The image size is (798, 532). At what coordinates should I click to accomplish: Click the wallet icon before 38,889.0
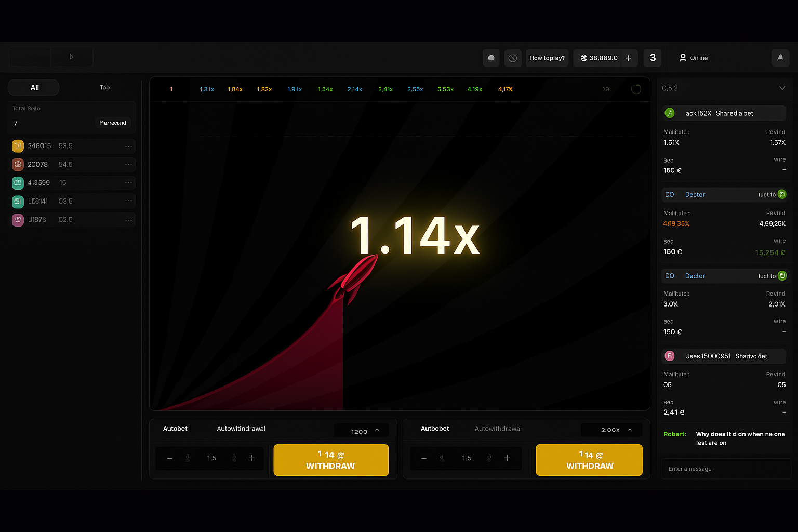coord(583,58)
